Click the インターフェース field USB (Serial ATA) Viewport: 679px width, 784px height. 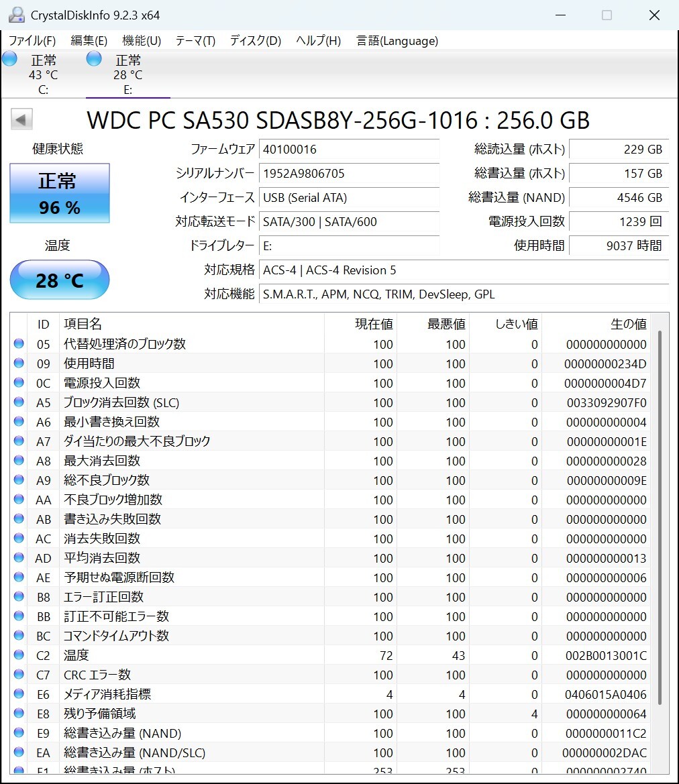coord(350,197)
